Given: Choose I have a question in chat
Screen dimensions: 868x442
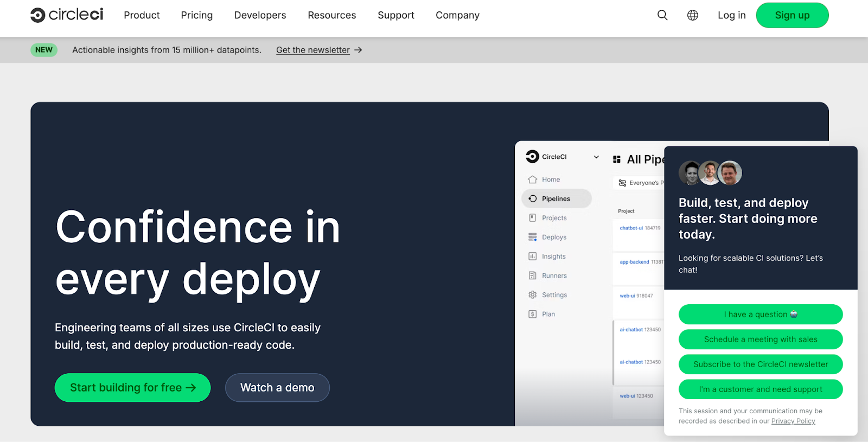Looking at the screenshot, I should click(761, 314).
